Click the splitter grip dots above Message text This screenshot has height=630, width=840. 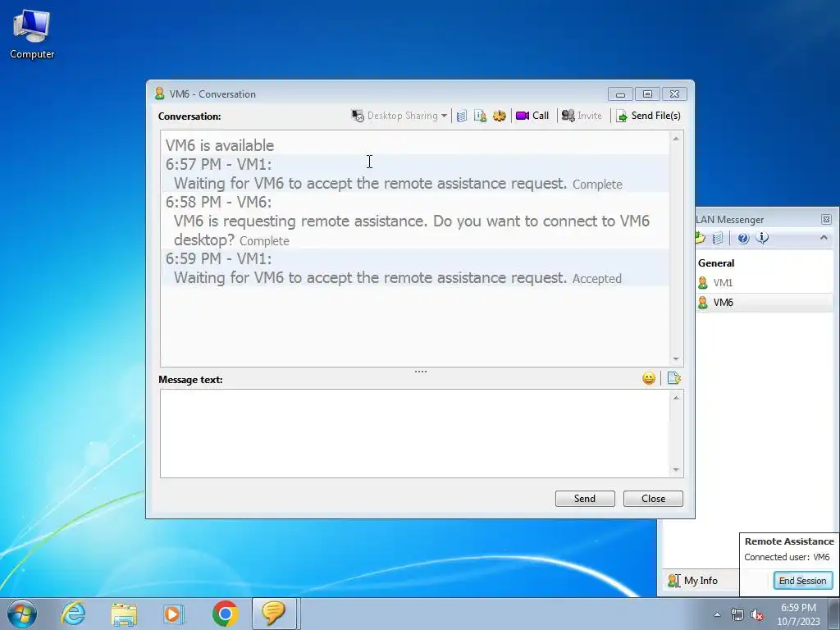click(421, 372)
